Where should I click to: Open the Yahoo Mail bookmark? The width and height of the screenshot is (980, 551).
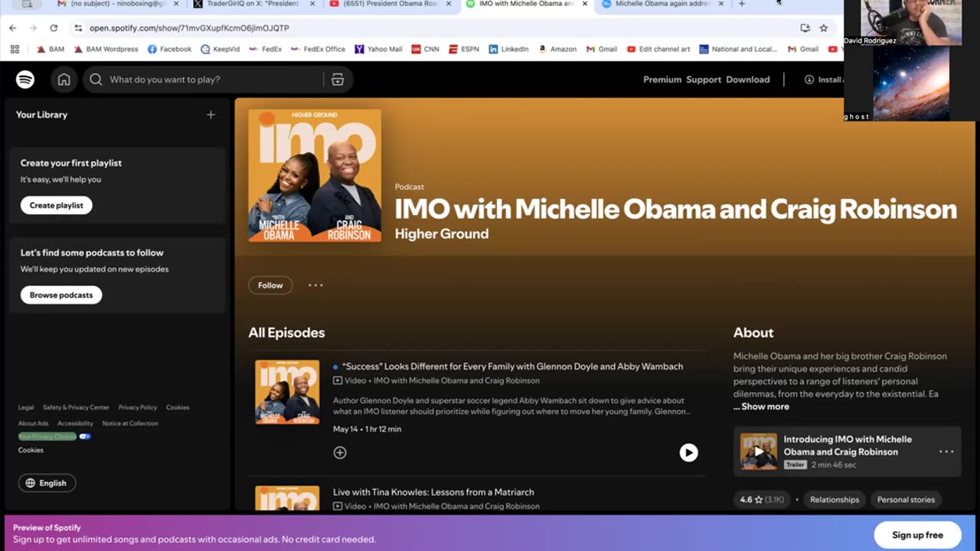378,49
